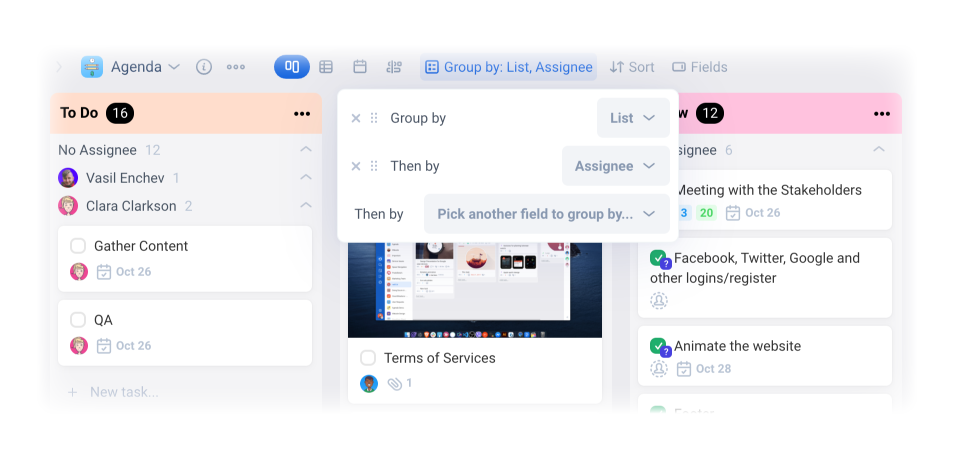Open the Assignee grouping dropdown

(x=616, y=166)
